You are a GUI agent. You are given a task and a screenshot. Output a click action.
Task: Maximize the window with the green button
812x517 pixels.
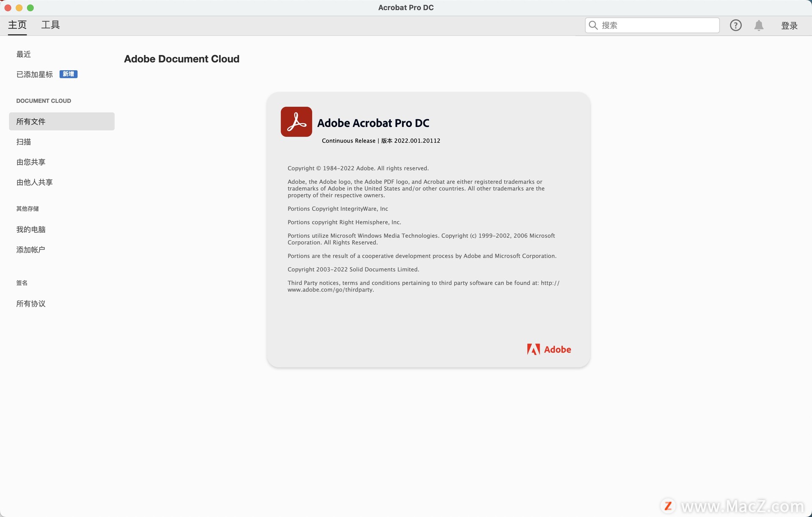coord(30,8)
